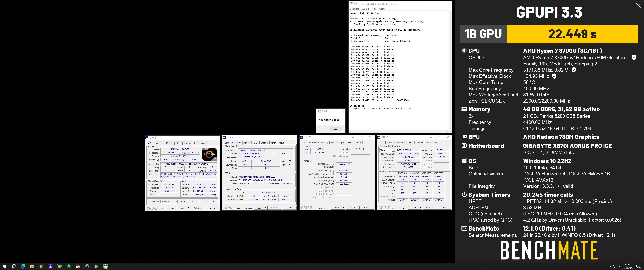The height and width of the screenshot is (270, 644).
Task: Click the '20,245 timer calls' text
Action: 548,195
